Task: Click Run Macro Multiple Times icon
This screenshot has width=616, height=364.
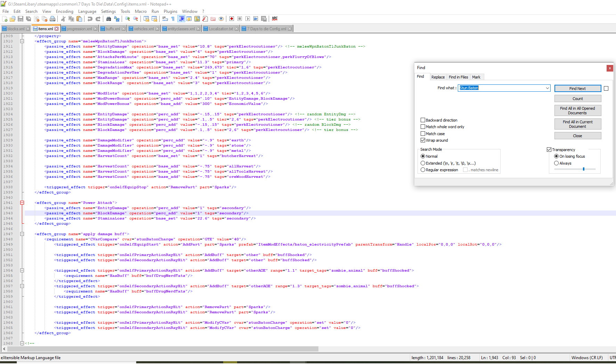Action: [x=256, y=19]
